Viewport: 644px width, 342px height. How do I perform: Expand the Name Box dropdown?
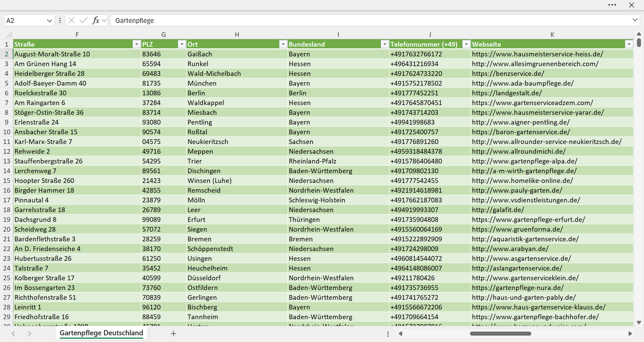(x=49, y=21)
